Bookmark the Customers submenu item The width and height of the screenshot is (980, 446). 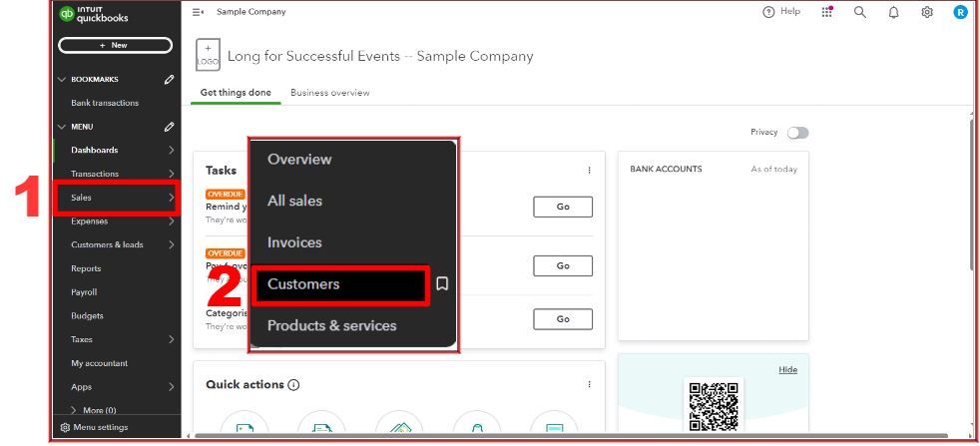[442, 284]
